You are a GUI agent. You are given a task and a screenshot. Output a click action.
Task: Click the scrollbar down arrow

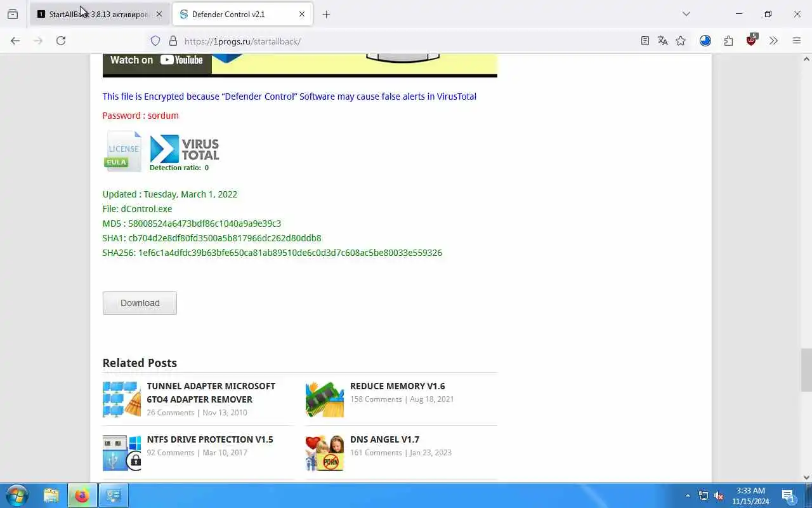click(x=806, y=477)
